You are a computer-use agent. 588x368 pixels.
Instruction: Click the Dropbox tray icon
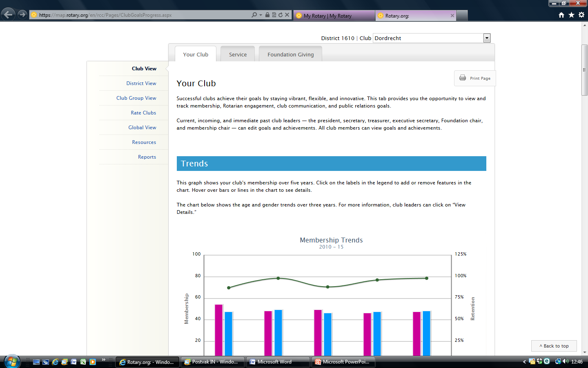[539, 361]
